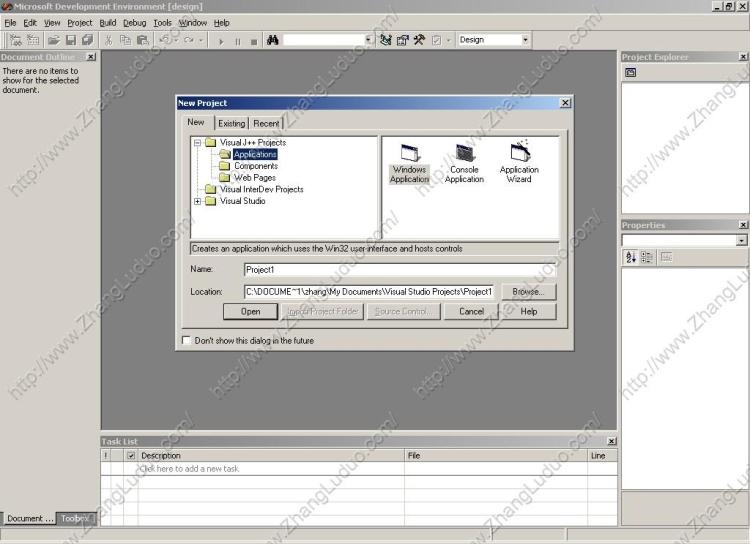The height and width of the screenshot is (544, 750).
Task: Open the Project menu
Action: pos(79,22)
